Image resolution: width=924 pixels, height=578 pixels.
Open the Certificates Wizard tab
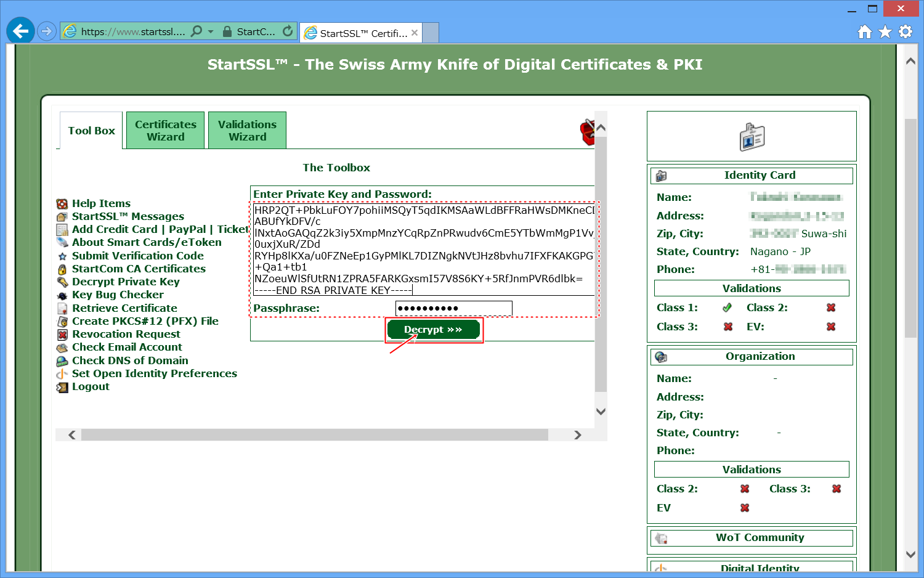[x=165, y=131]
